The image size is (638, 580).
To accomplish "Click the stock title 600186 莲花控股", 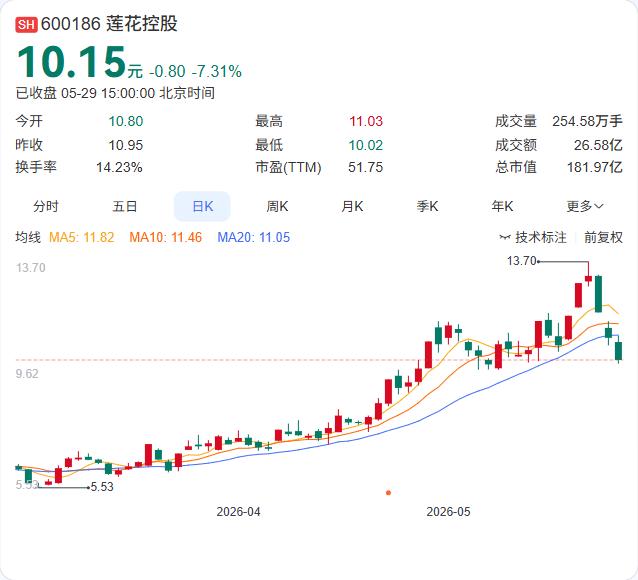I will click(109, 24).
